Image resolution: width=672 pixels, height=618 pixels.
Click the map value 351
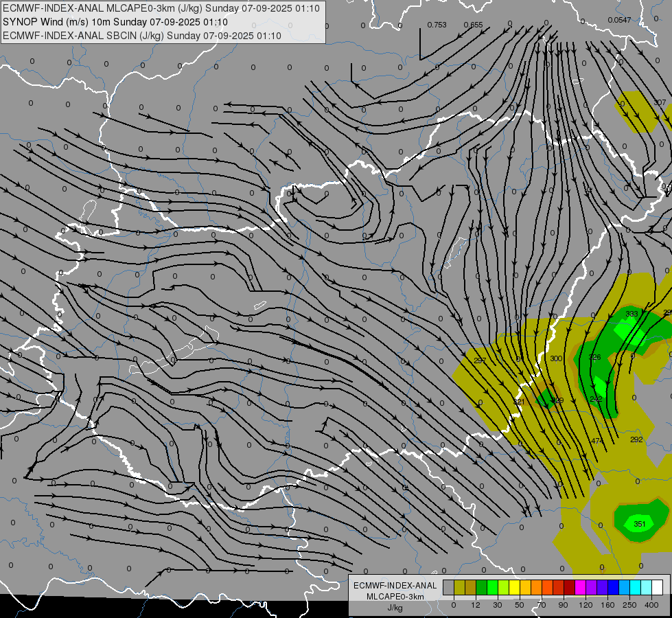tap(640, 524)
